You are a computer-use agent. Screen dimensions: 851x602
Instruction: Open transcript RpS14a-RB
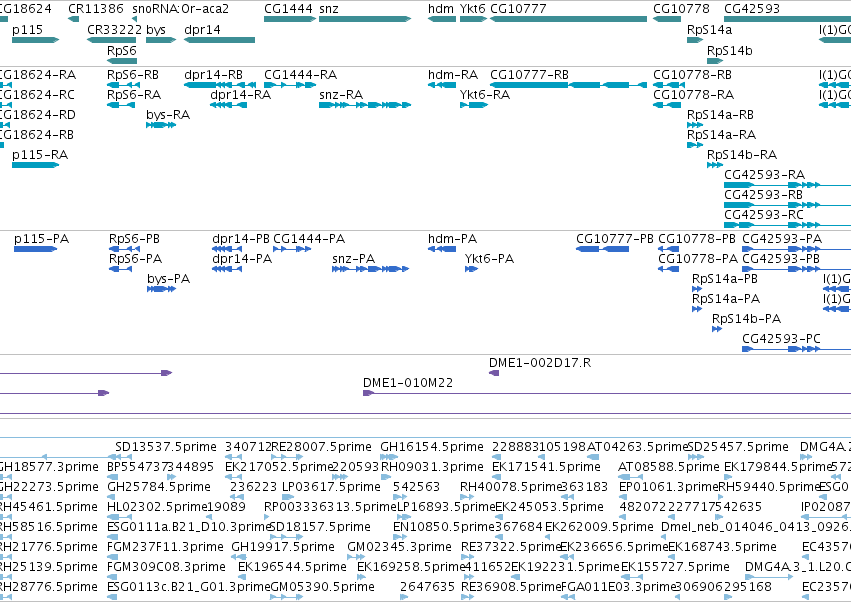[695, 125]
